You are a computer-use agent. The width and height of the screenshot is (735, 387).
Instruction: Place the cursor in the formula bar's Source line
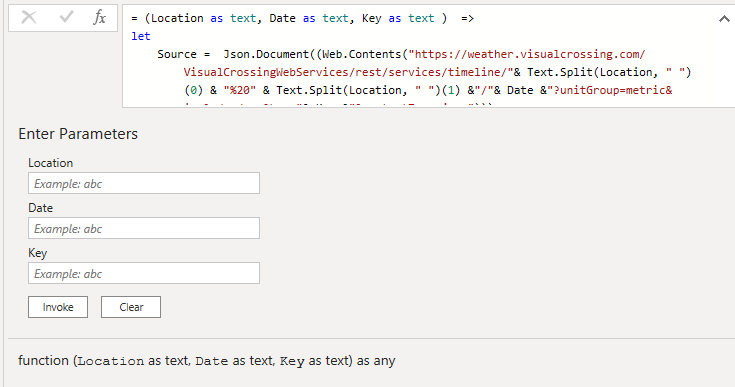pyautogui.click(x=401, y=54)
